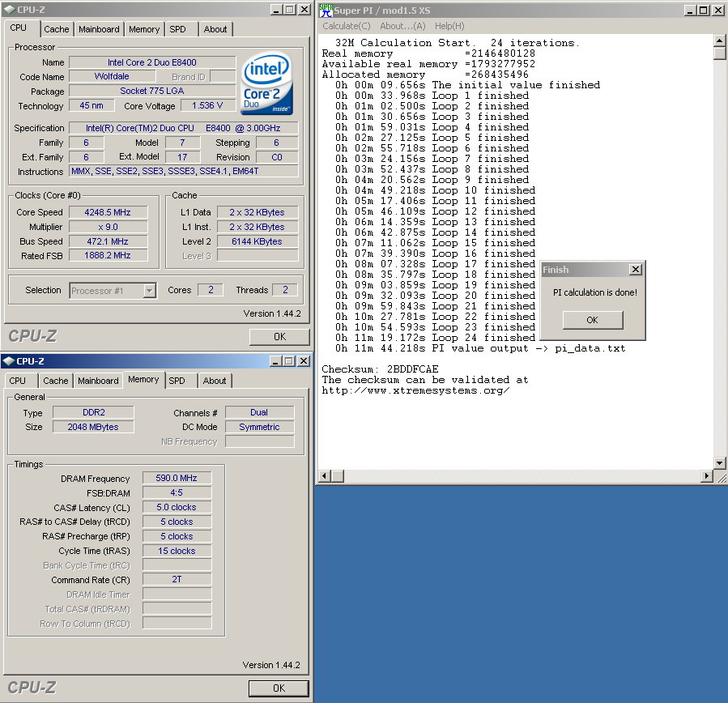Open the Help(H) menu in Super PI
Viewport: 728px width, 703px height.
click(x=449, y=26)
